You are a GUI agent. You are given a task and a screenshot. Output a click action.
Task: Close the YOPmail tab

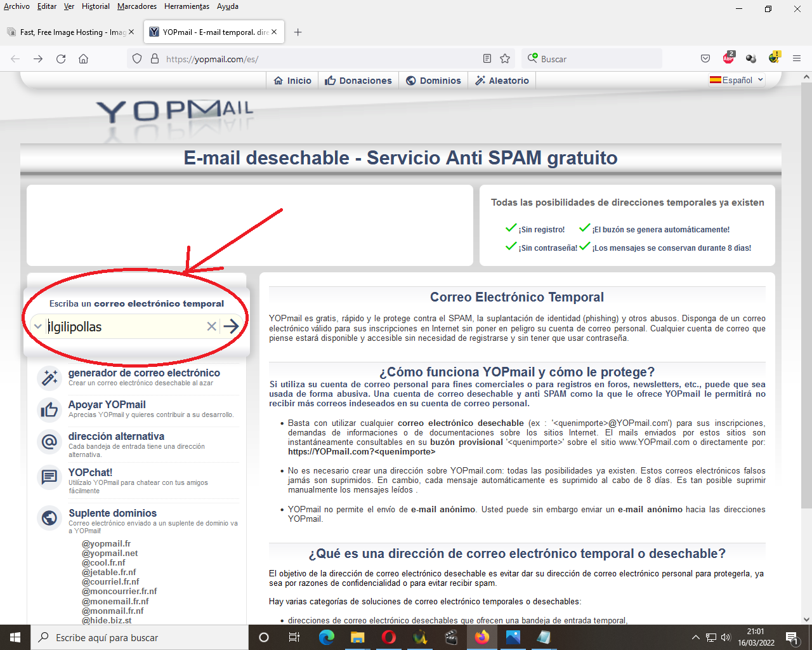pyautogui.click(x=274, y=32)
